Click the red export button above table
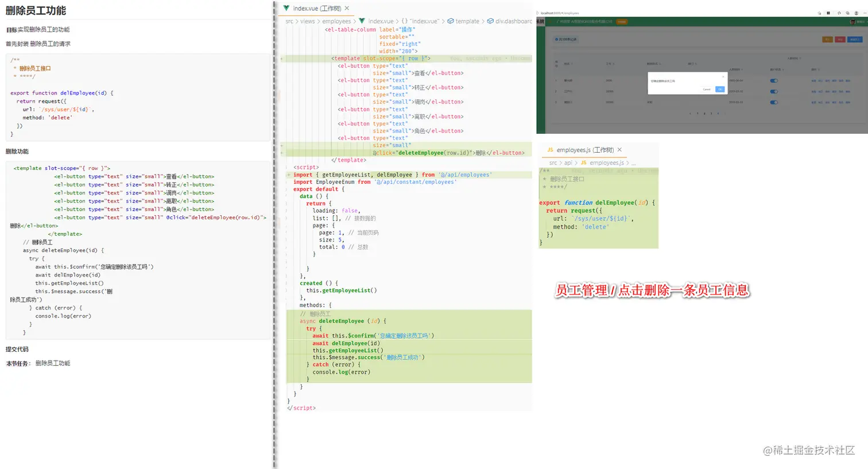The width and height of the screenshot is (868, 469). (x=840, y=40)
